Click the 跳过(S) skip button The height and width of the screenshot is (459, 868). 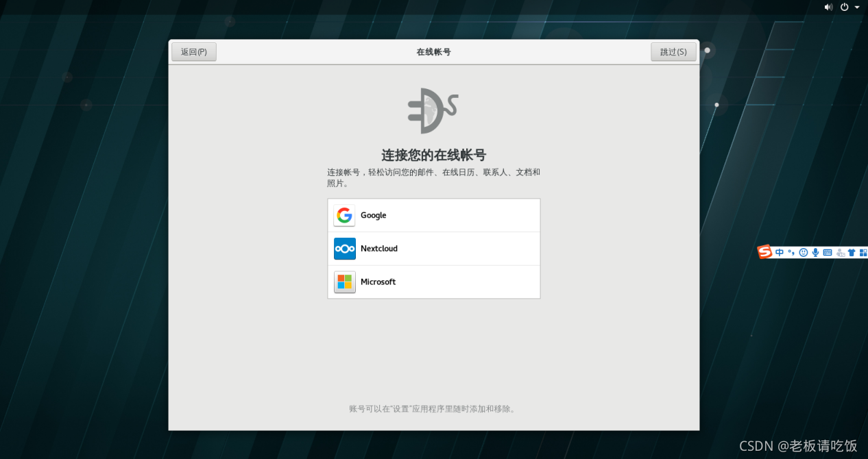(x=673, y=52)
